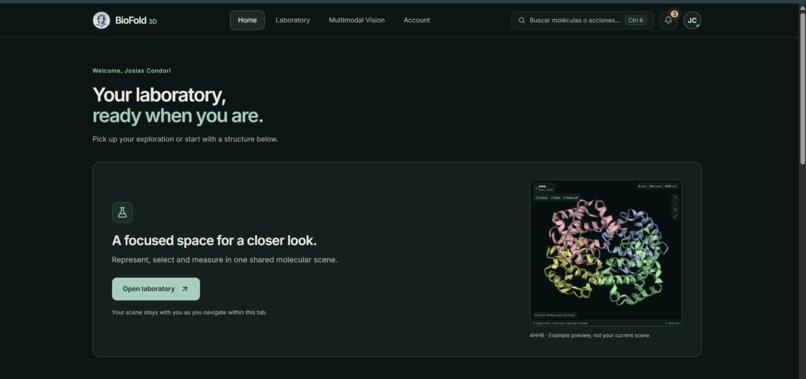806x379 pixels.
Task: Click the 'Welcome, Josias Condori' greeting text
Action: [x=132, y=70]
